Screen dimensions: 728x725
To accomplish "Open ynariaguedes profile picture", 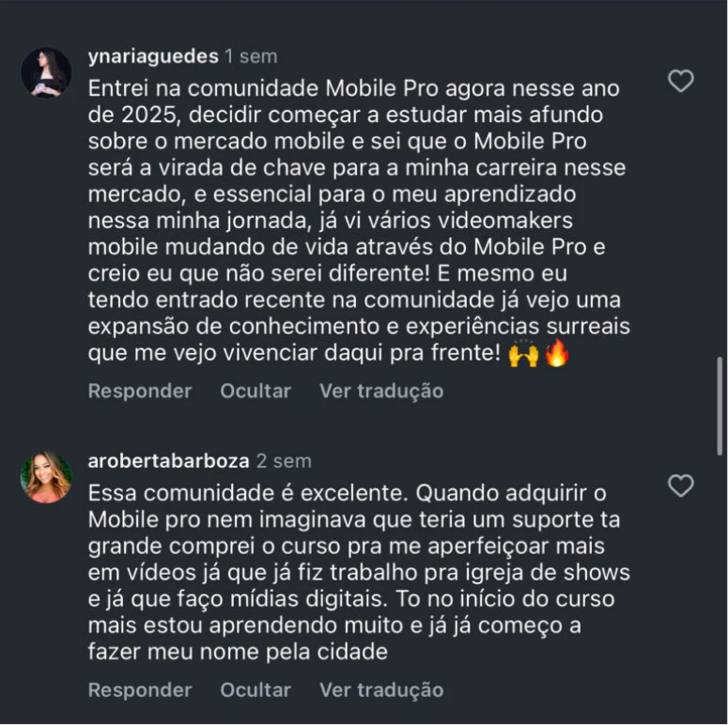I will [x=46, y=72].
